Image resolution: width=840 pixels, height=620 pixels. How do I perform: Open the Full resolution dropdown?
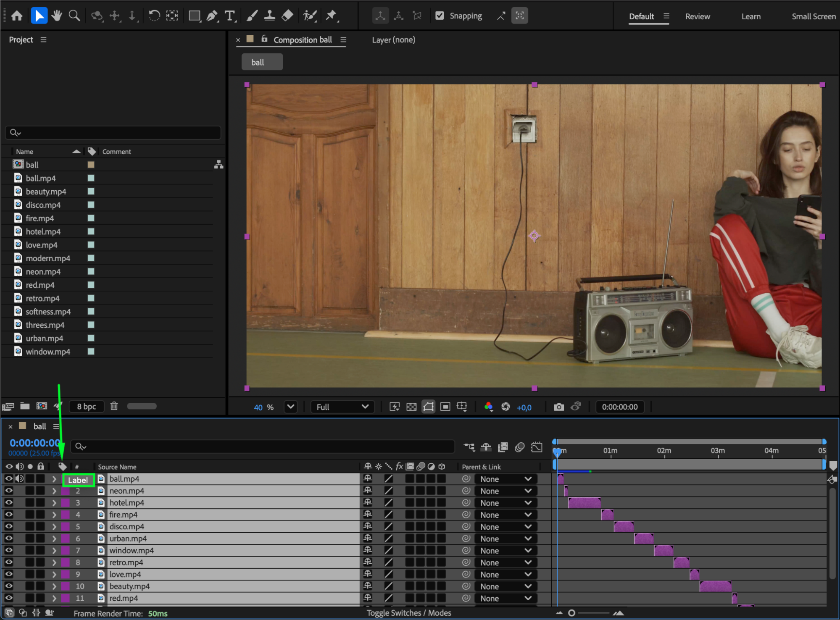(x=342, y=407)
